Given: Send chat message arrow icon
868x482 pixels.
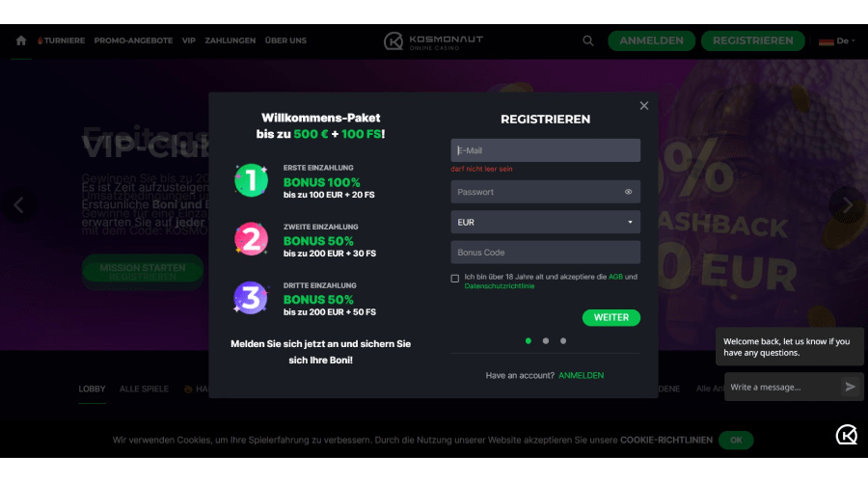Looking at the screenshot, I should pos(850,387).
